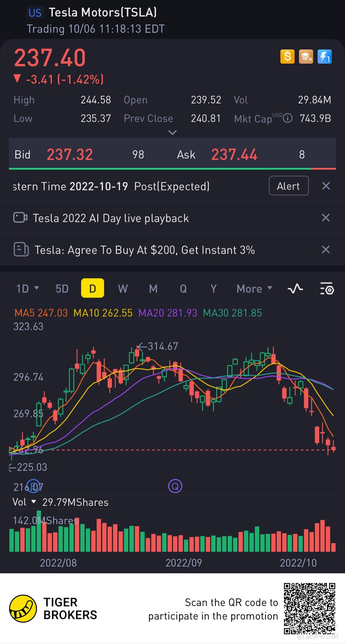This screenshot has height=644, width=345.
Task: Tap the Mkt Cap value 743.9B
Action: [315, 118]
